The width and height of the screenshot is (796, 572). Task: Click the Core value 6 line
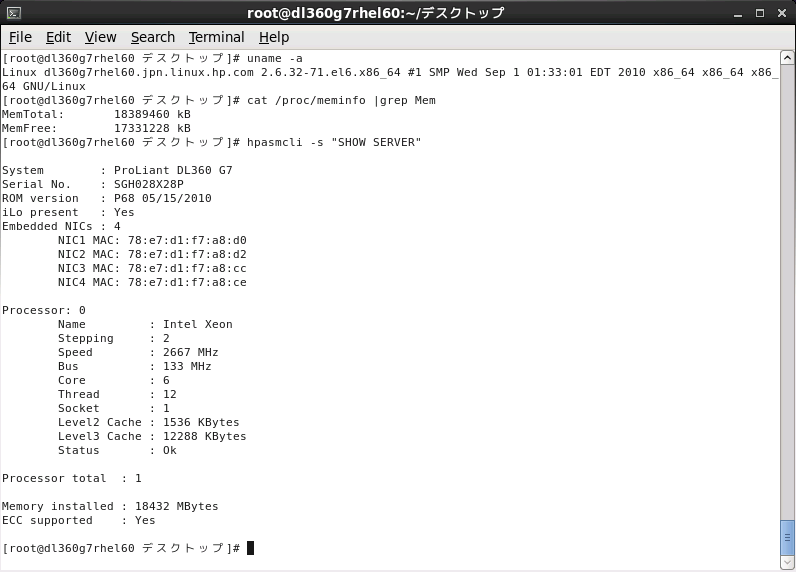point(114,380)
